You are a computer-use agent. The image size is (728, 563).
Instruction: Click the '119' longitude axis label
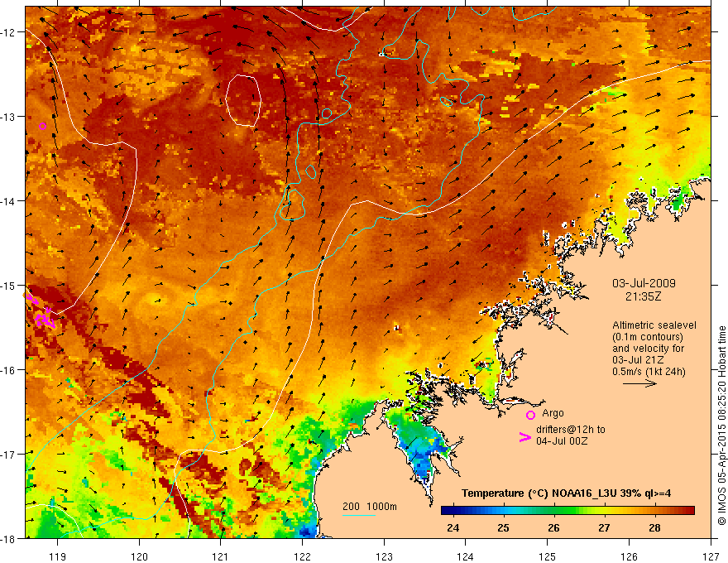click(x=58, y=556)
